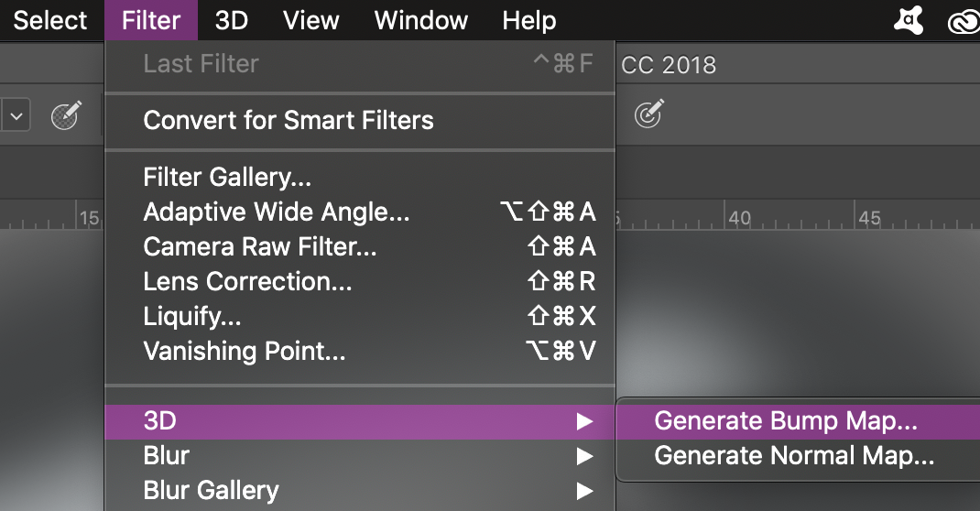Open the 3D filter submenu arrow
The height and width of the screenshot is (511, 980).
tap(585, 421)
